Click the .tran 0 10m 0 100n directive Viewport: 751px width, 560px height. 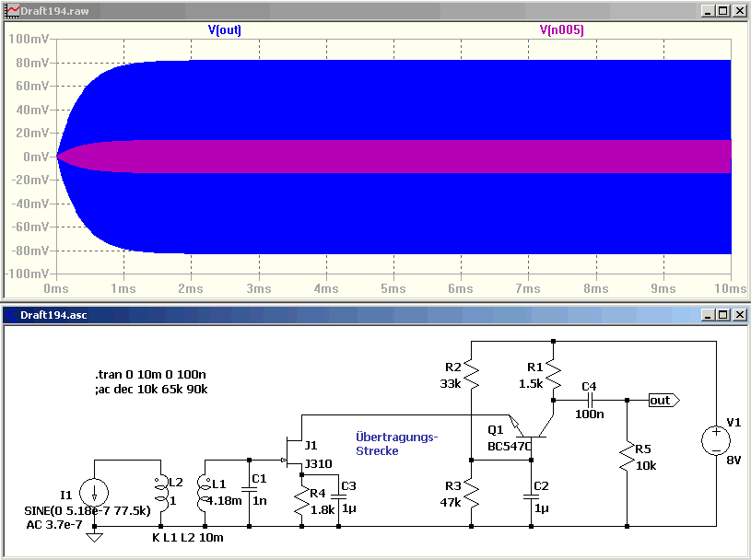pyautogui.click(x=150, y=374)
